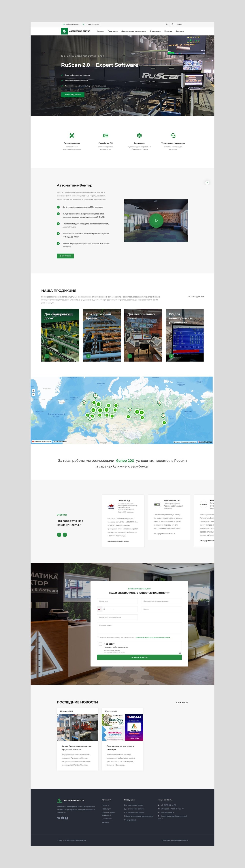Show previous client review with left arrow
245x868 pixels.
[59, 535]
